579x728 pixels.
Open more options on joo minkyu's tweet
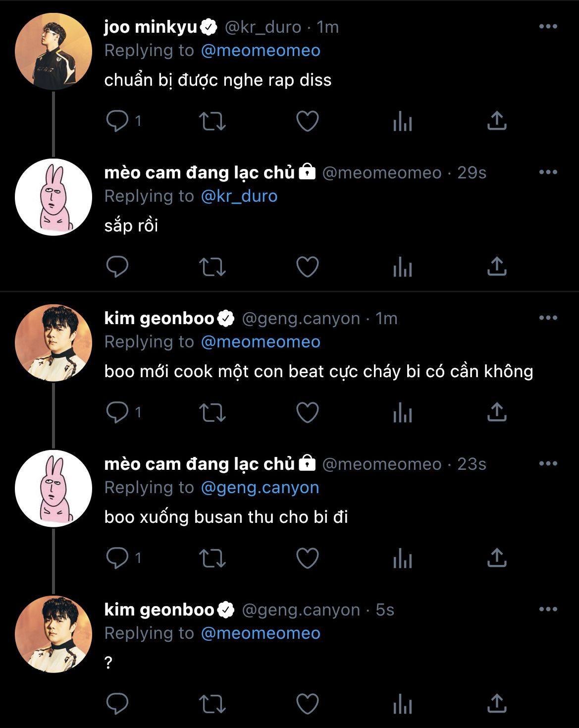548,27
